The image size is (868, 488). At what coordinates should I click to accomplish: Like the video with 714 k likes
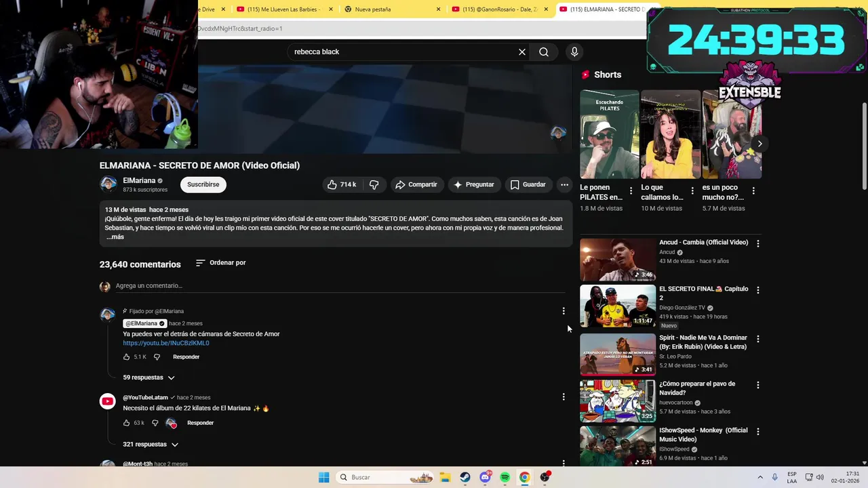click(x=342, y=184)
